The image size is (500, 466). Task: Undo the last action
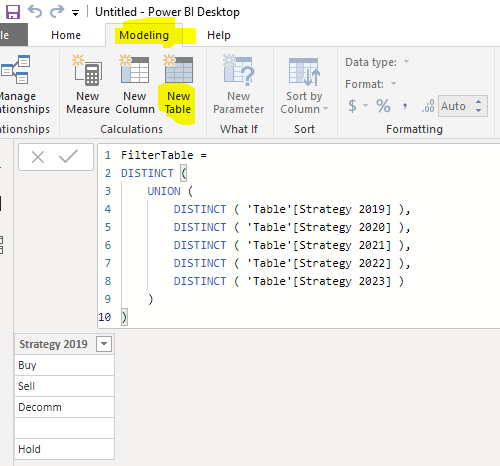35,12
